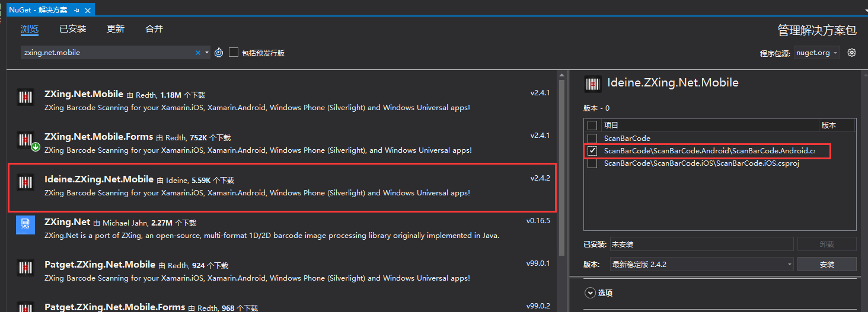Open version dropdown showing 最新稳定版 2.4.2

(x=702, y=264)
